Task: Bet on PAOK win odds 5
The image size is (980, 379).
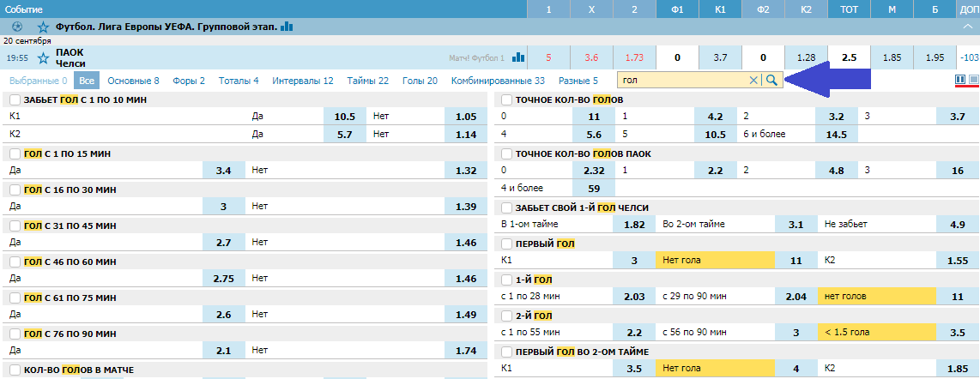Action: tap(548, 57)
